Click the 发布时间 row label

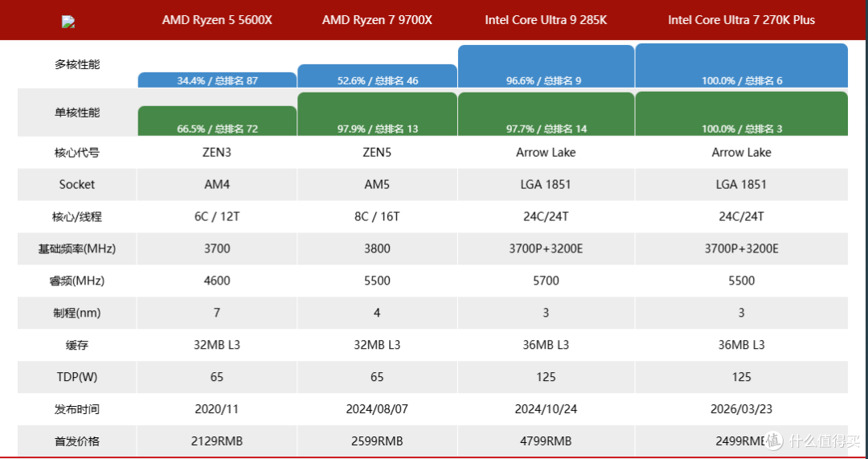click(x=77, y=409)
